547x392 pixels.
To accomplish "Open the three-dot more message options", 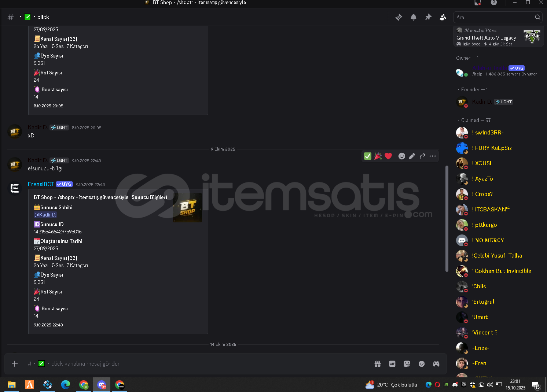I will 433,156.
